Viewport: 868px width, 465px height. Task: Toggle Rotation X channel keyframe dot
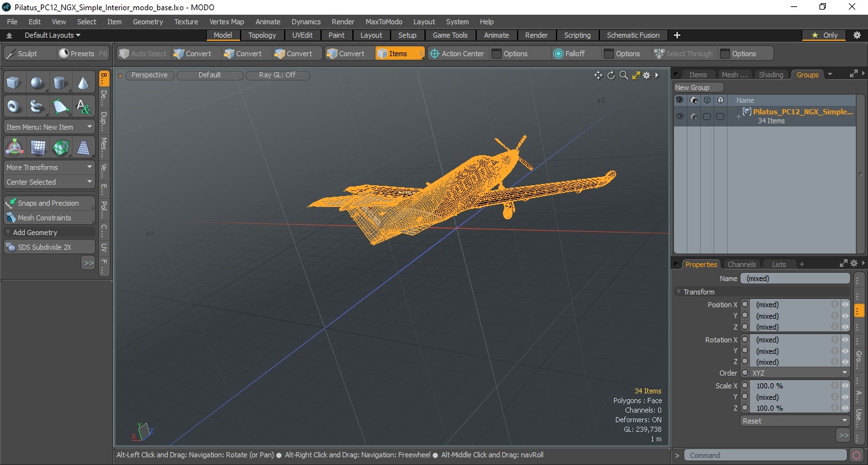point(745,340)
